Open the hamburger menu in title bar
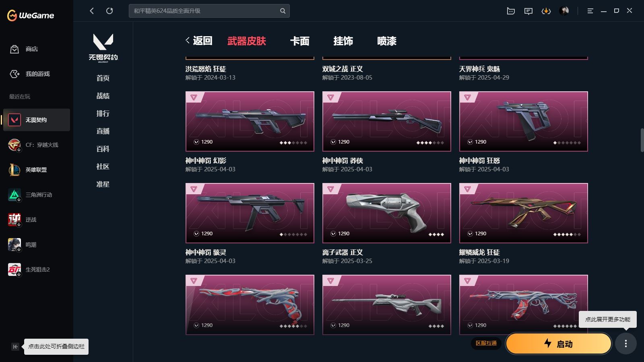644x362 pixels. pyautogui.click(x=590, y=11)
